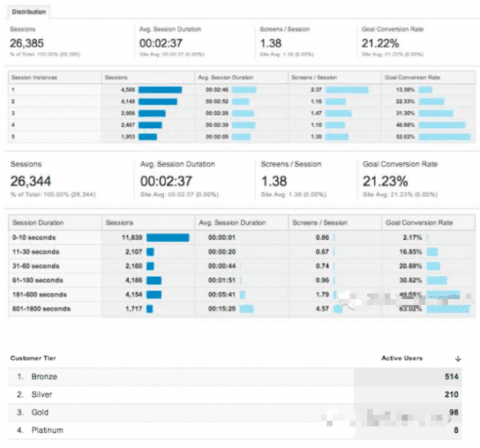Click the 514 active users value
480x448 pixels.
tap(451, 377)
